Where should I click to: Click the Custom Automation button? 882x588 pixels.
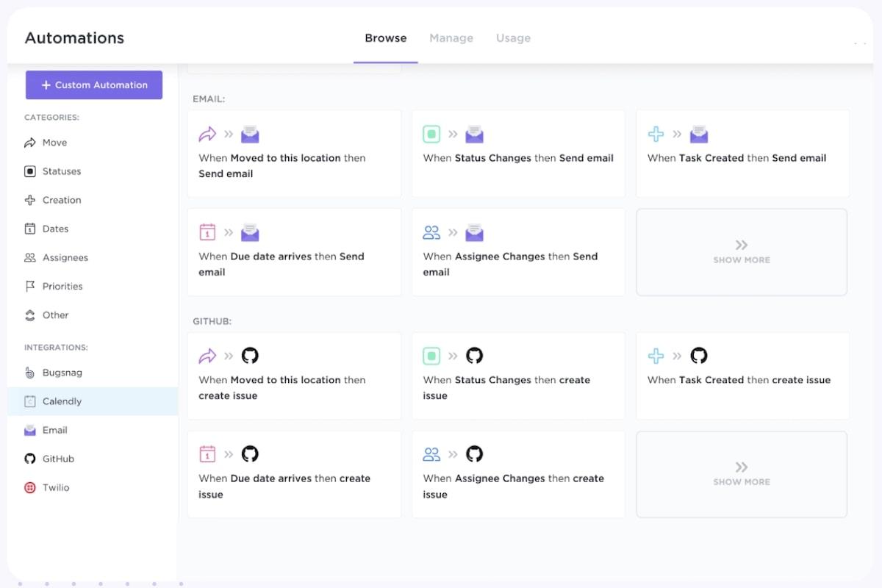(94, 85)
